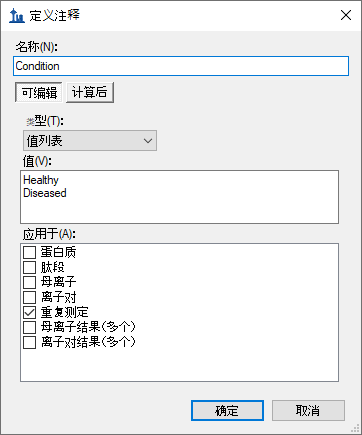Switch to the 可编辑 tab
The width and height of the screenshot is (362, 435).
pos(39,92)
